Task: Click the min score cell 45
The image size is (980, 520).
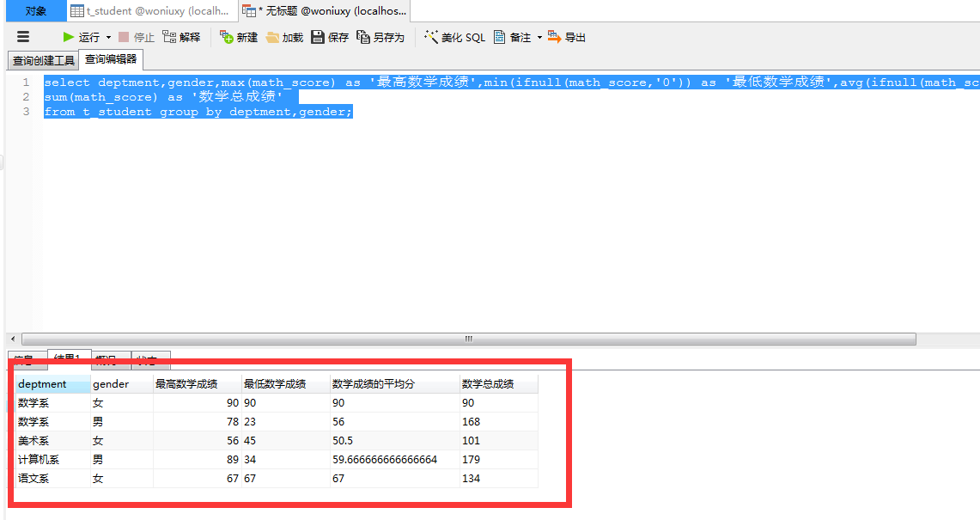Action: 286,441
